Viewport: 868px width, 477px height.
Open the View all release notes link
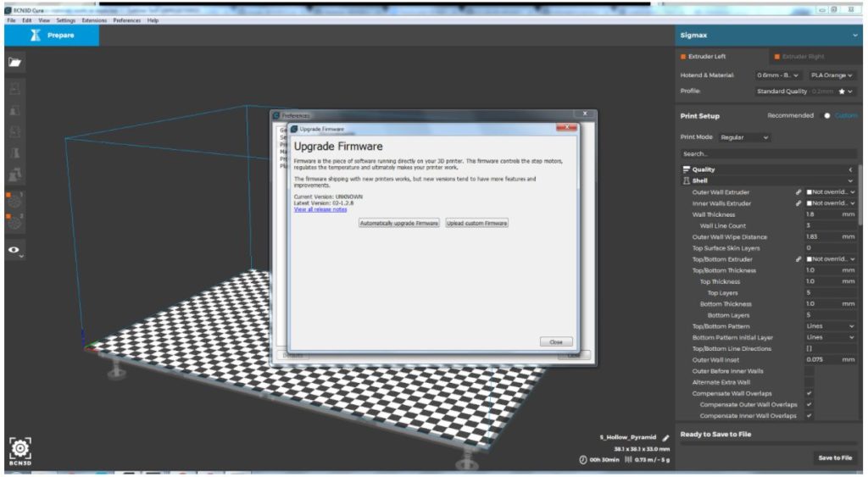click(x=320, y=209)
